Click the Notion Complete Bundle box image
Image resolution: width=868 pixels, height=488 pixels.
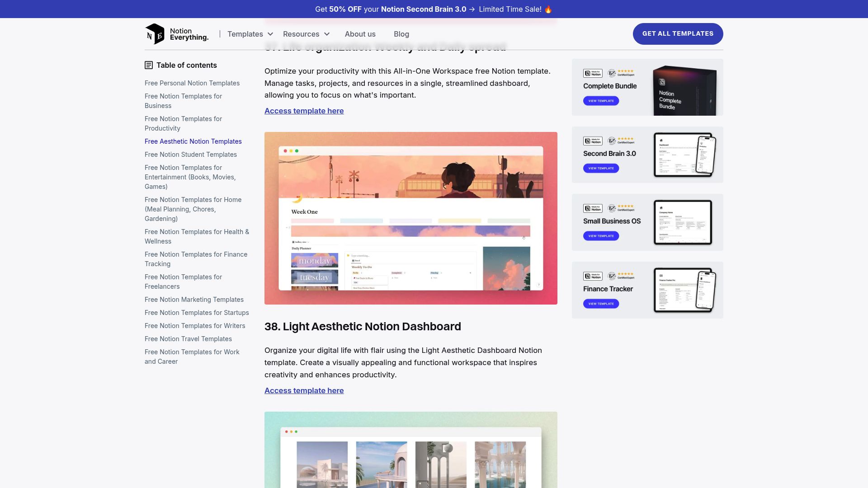pos(684,90)
